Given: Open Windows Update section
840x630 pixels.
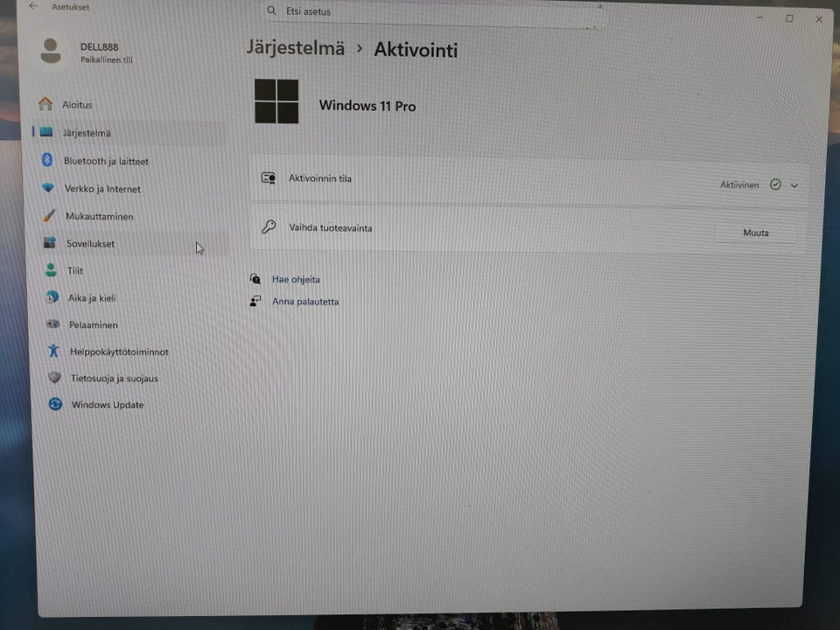Looking at the screenshot, I should click(x=136, y=404).
